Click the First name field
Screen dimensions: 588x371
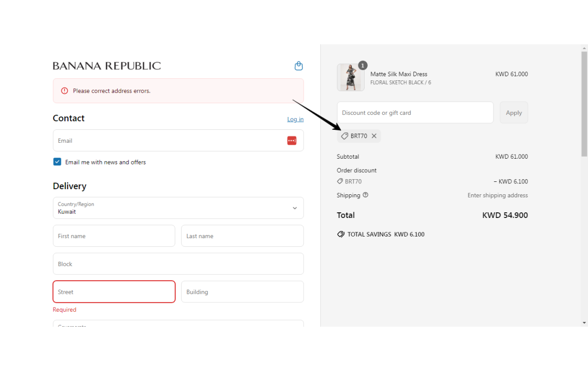pos(114,235)
